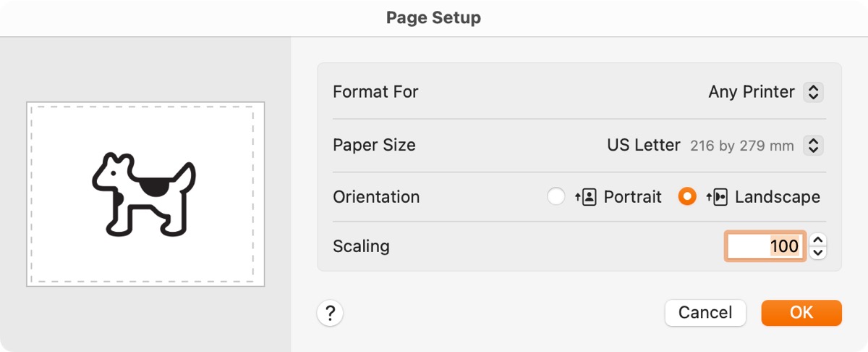Click the 216 by 279 mm dimensions text
This screenshot has height=352, width=868.
click(741, 146)
